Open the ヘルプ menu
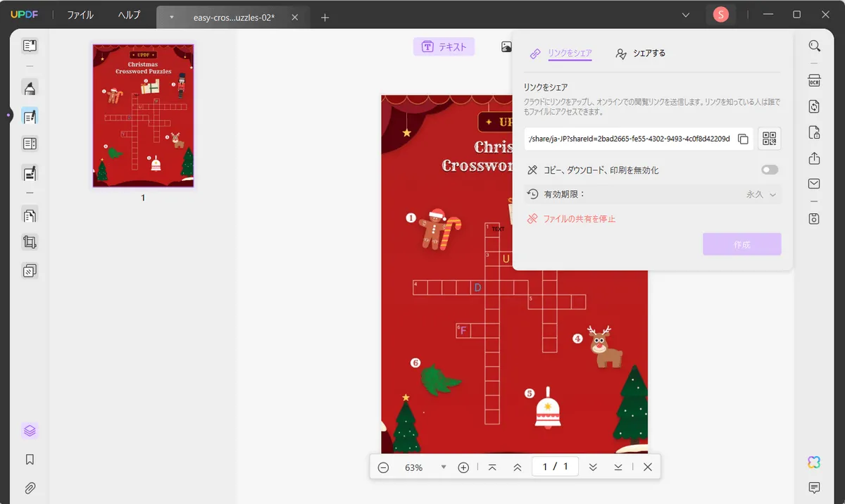The image size is (845, 504). (x=129, y=15)
